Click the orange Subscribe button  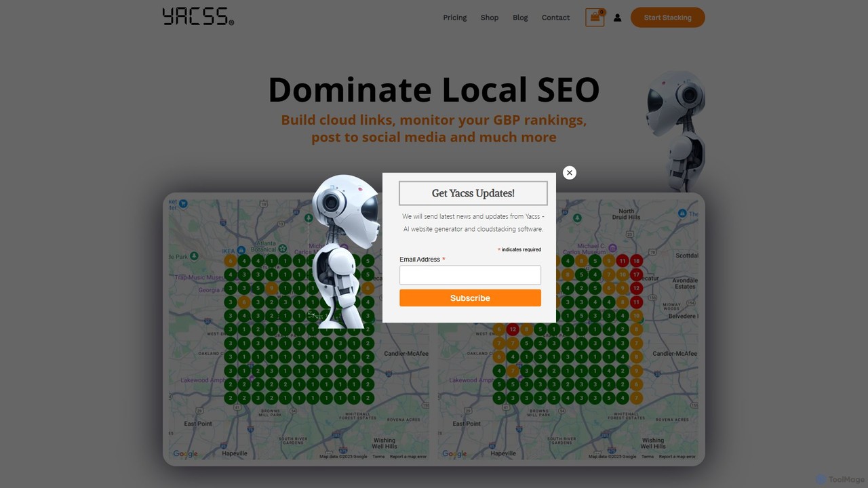pos(470,298)
